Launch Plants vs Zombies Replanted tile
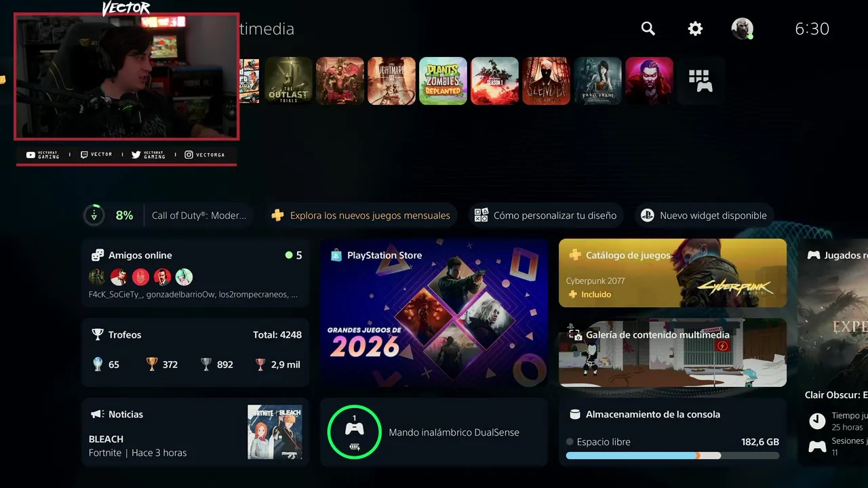Screen dimensions: 868x488 [443, 81]
